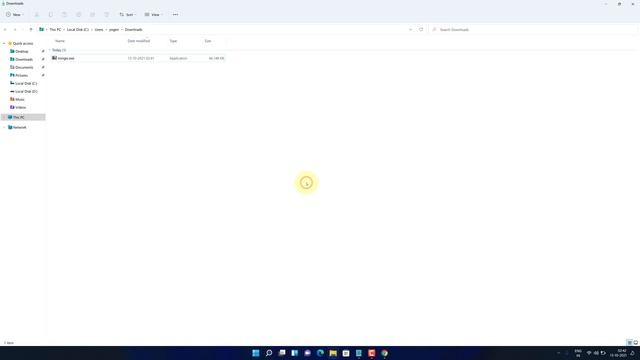Open Downloads in Quick access
The image size is (640, 360).
coord(24,60)
